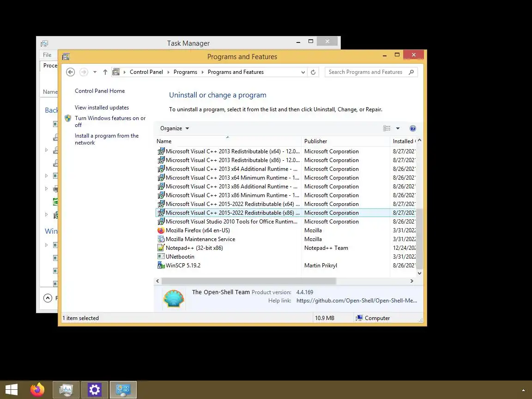532x399 pixels.
Task: Open the Organize dropdown menu
Action: tap(175, 128)
